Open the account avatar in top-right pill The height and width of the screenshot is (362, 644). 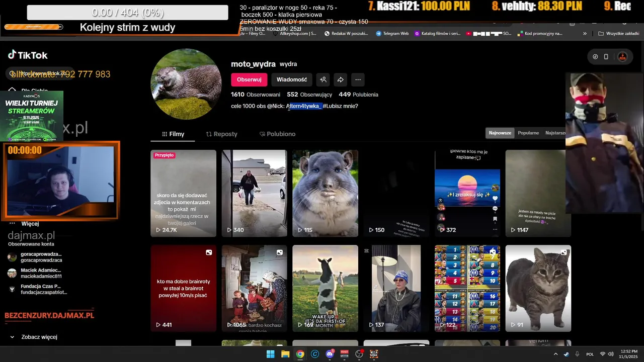click(622, 57)
